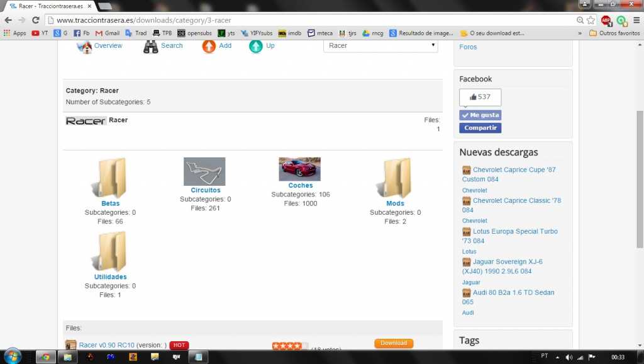Open the Foros sidebar link
The image size is (644, 364).
coord(468,47)
